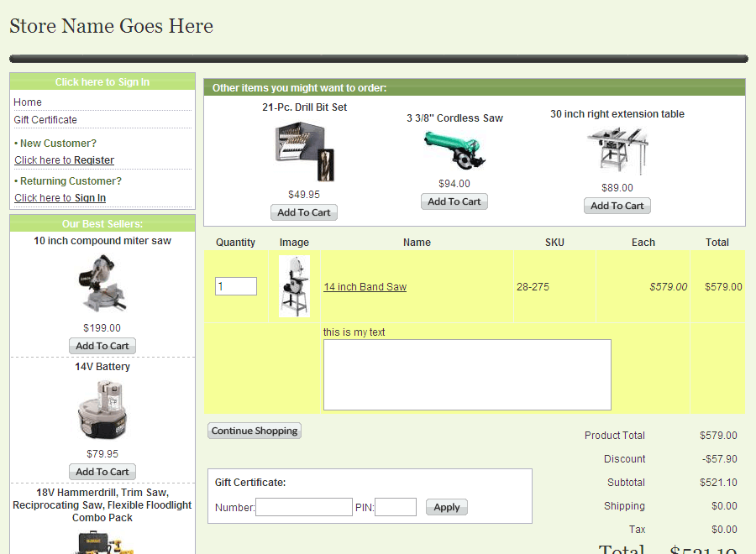The width and height of the screenshot is (756, 554).
Task: Add the extension table to cart
Action: [617, 206]
